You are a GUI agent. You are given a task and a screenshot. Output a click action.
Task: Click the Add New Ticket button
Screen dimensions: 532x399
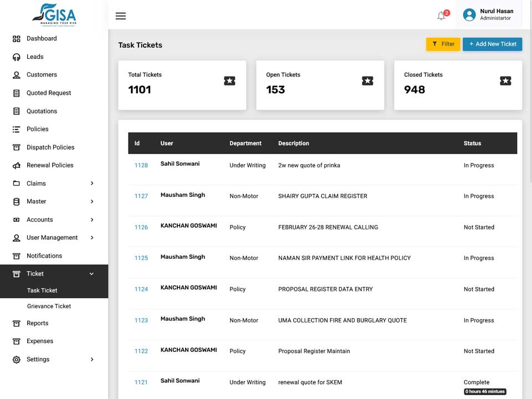pos(492,44)
